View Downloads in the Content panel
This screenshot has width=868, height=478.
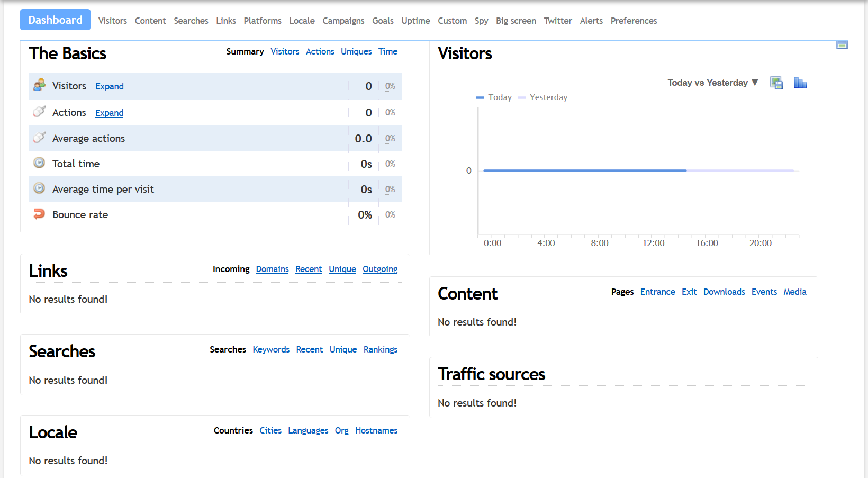(724, 292)
